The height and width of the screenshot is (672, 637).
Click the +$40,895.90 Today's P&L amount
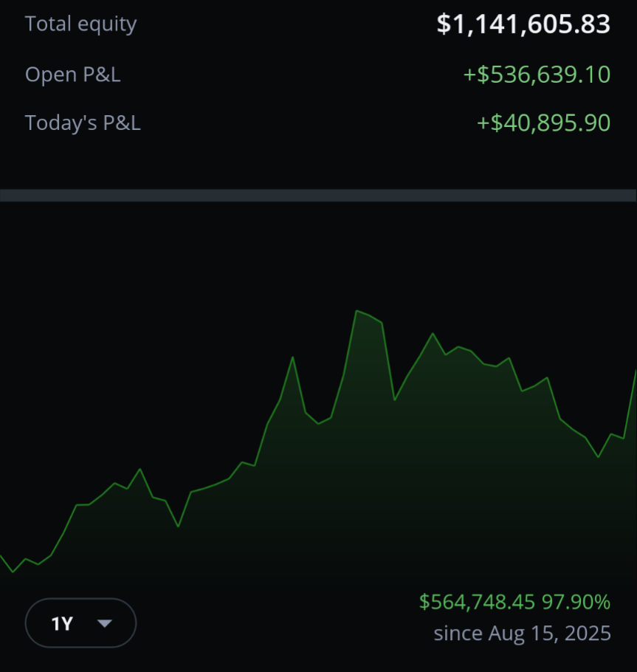click(543, 123)
